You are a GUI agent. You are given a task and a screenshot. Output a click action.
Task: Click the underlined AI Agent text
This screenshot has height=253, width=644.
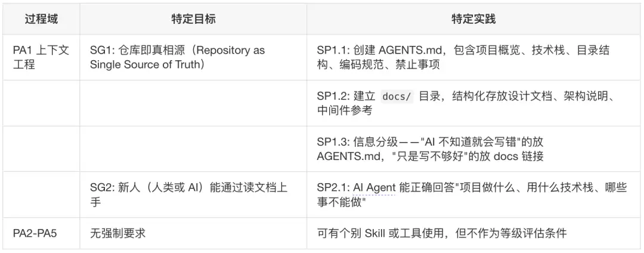pyautogui.click(x=374, y=188)
